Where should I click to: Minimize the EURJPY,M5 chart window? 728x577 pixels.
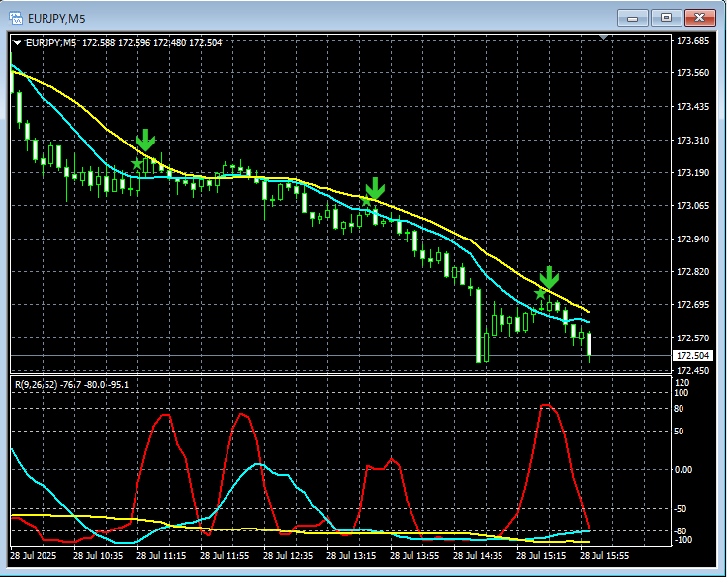[632, 18]
